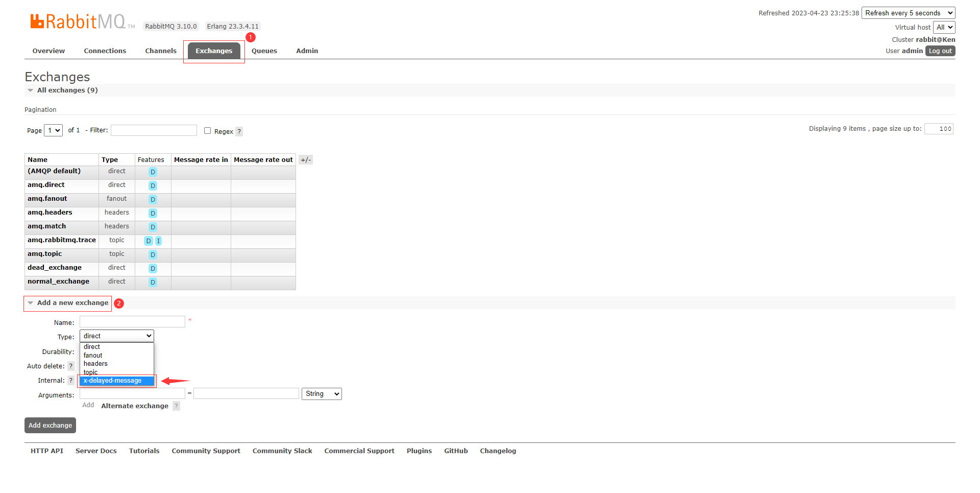Image resolution: width=980 pixels, height=493 pixels.
Task: Click the D badge in normal_exchange row
Action: tap(153, 283)
